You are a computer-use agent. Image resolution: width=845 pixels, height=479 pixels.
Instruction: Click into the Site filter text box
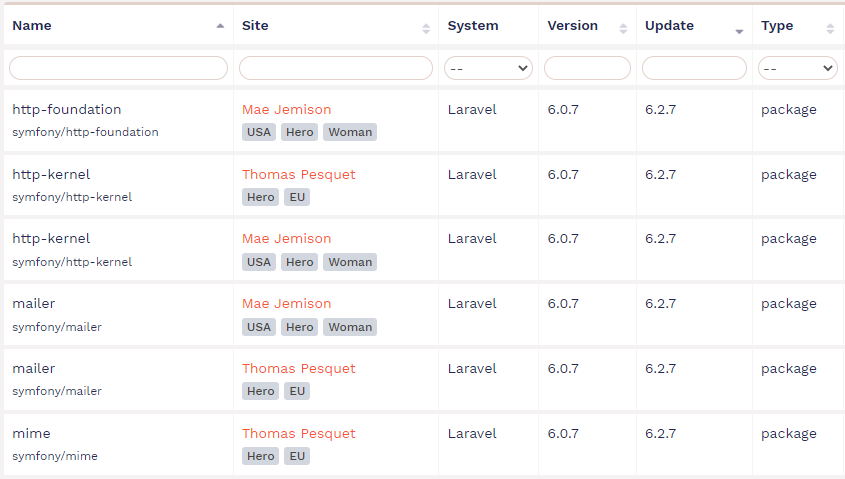point(336,68)
